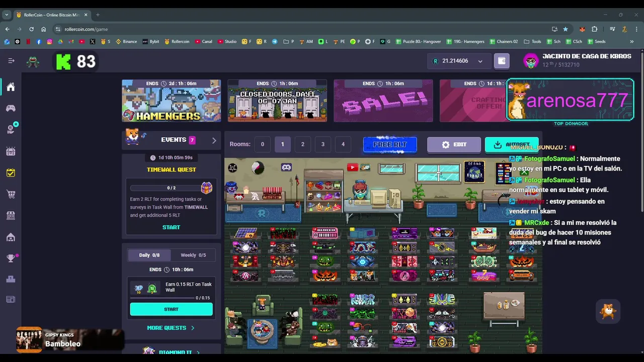Viewport: 644px width, 362px height.
Task: Select room 0
Action: [262, 144]
